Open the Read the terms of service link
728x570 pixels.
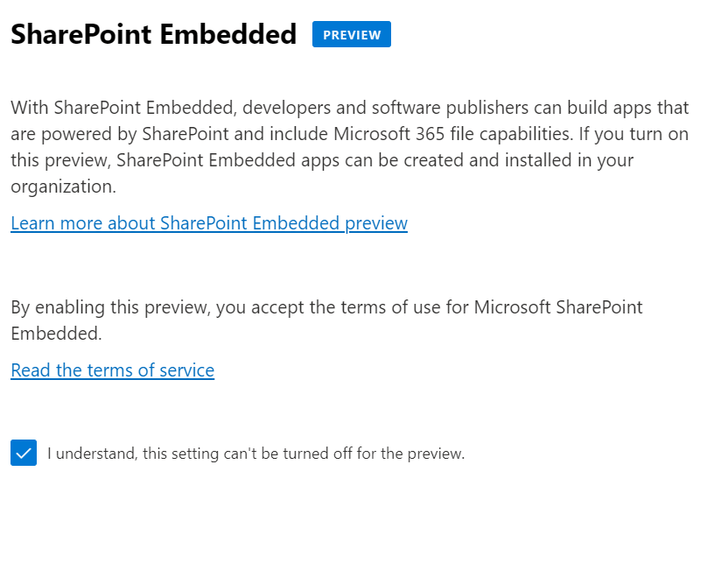pos(112,370)
